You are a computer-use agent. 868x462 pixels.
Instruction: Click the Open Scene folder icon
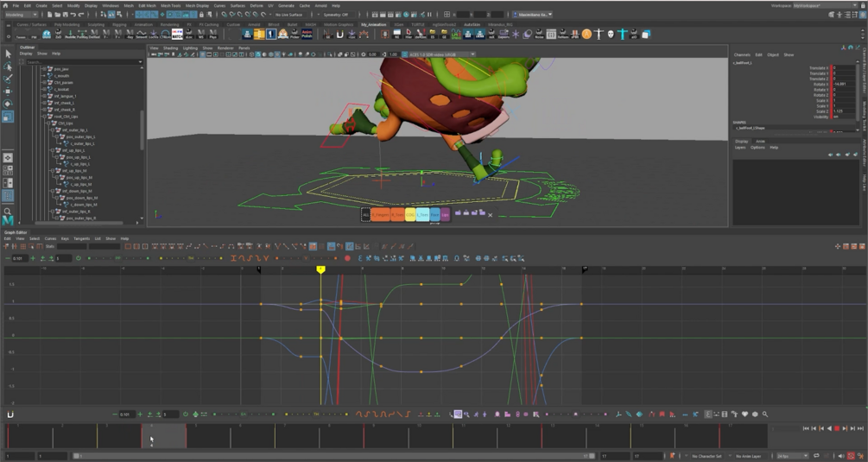click(58, 15)
